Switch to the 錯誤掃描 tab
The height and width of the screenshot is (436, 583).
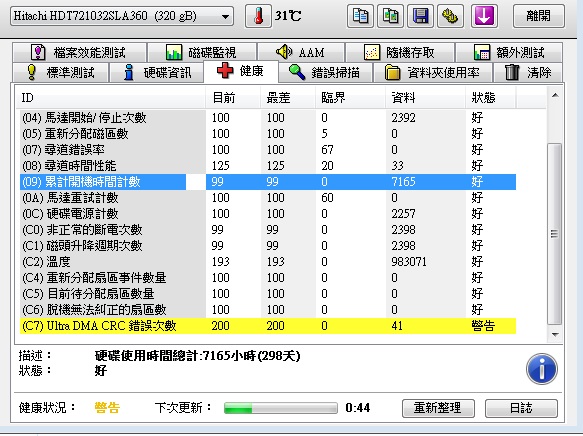tap(325, 72)
